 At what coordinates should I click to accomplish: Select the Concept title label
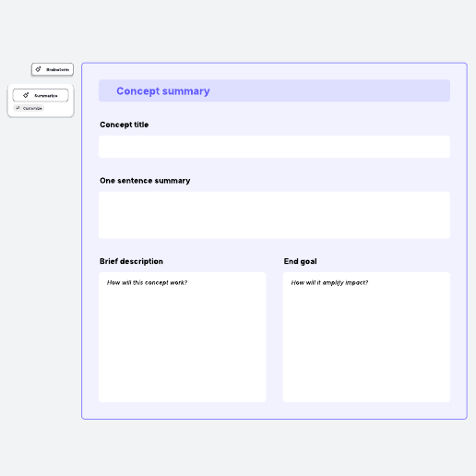pos(125,125)
